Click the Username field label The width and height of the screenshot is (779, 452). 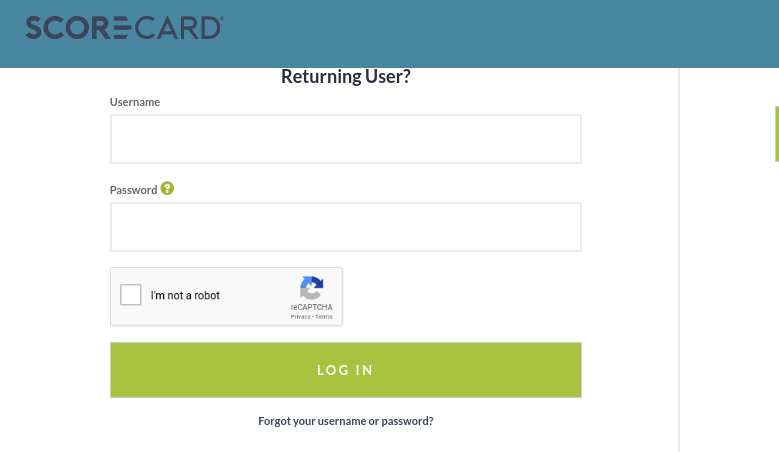pyautogui.click(x=135, y=102)
